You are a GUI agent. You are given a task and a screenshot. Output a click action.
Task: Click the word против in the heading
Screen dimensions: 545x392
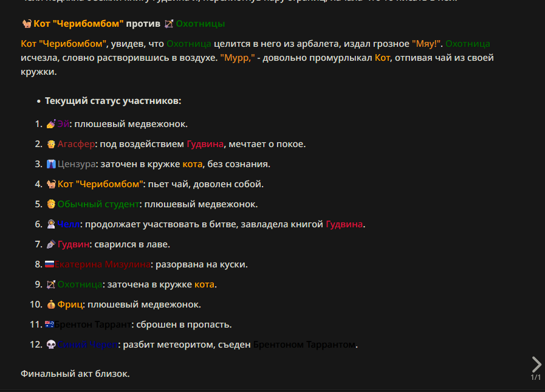(x=143, y=24)
